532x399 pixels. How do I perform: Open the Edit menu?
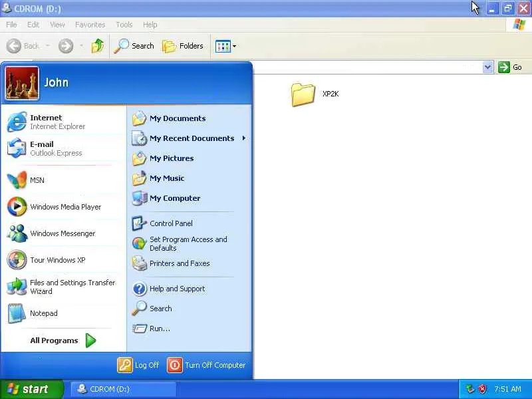(x=33, y=25)
